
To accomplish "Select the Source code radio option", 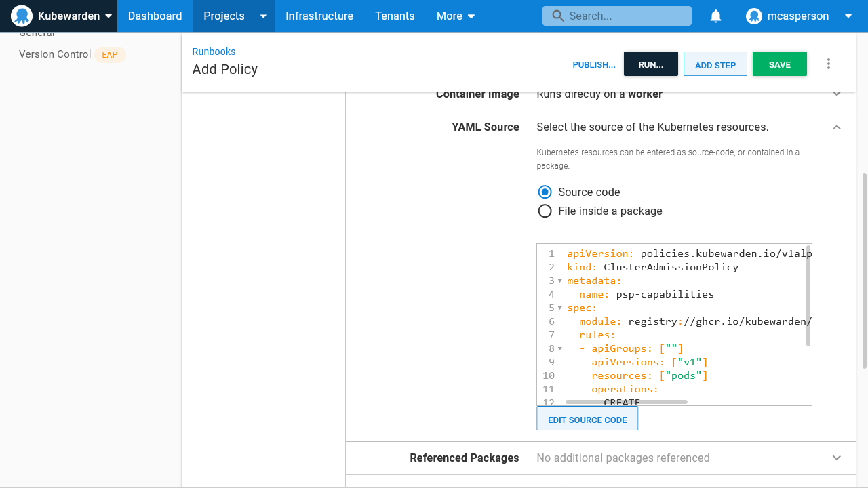I will click(x=545, y=192).
